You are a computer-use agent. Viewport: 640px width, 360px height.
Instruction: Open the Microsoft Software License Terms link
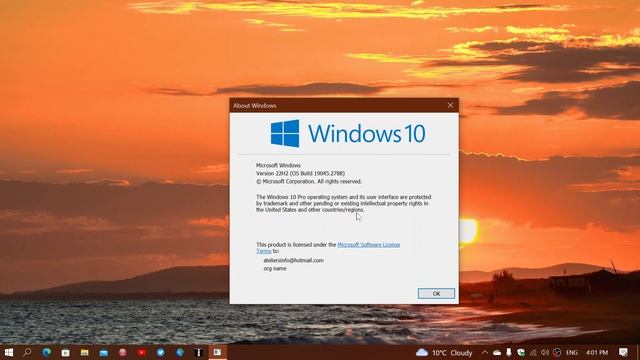pyautogui.click(x=369, y=245)
